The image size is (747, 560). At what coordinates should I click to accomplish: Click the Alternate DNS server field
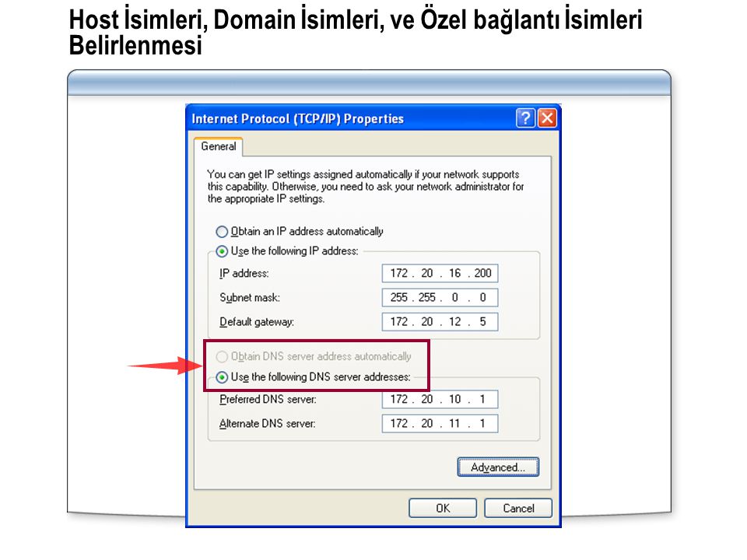(440, 423)
